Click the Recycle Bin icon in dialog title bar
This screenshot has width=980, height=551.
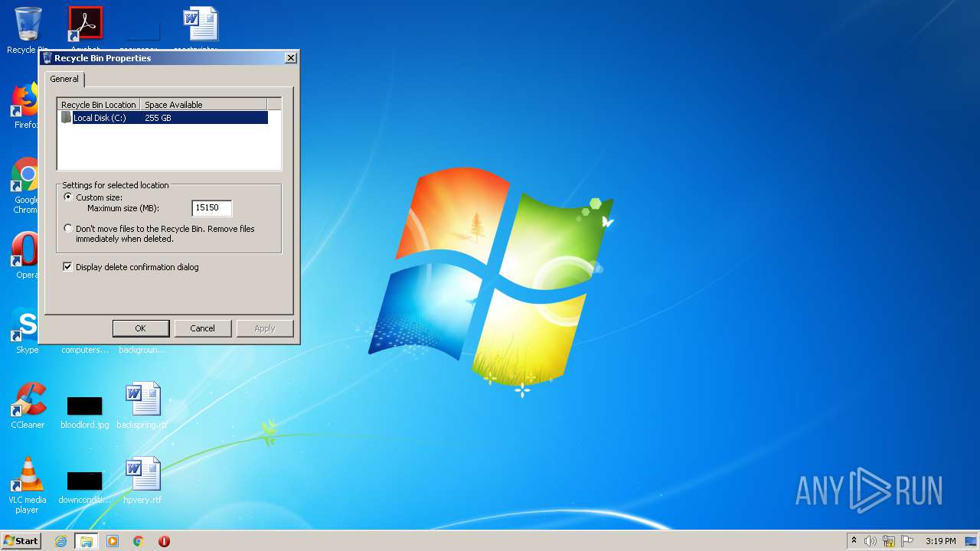[47, 58]
